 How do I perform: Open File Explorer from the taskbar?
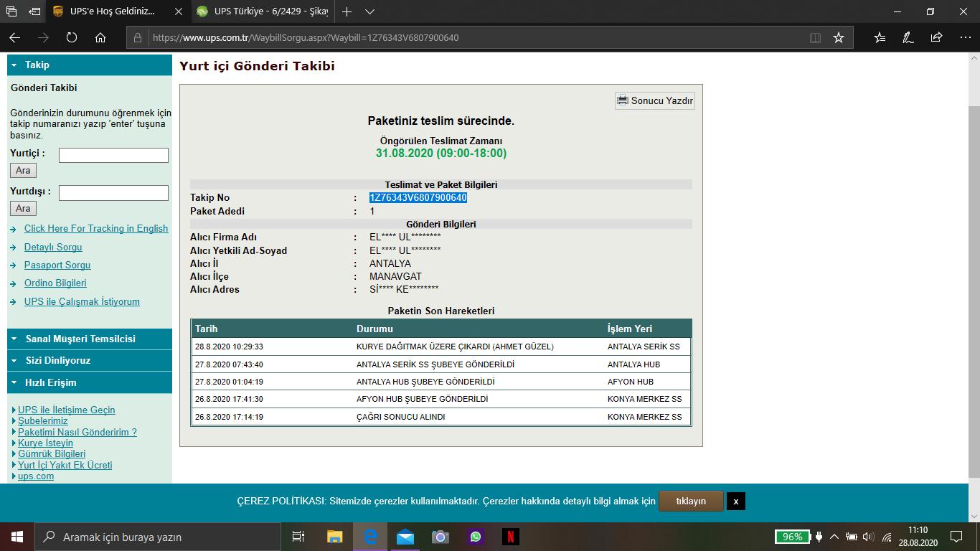[335, 537]
